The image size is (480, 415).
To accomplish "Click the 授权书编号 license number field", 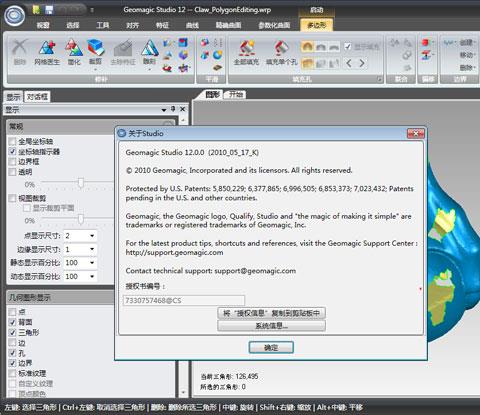I will coord(184,300).
